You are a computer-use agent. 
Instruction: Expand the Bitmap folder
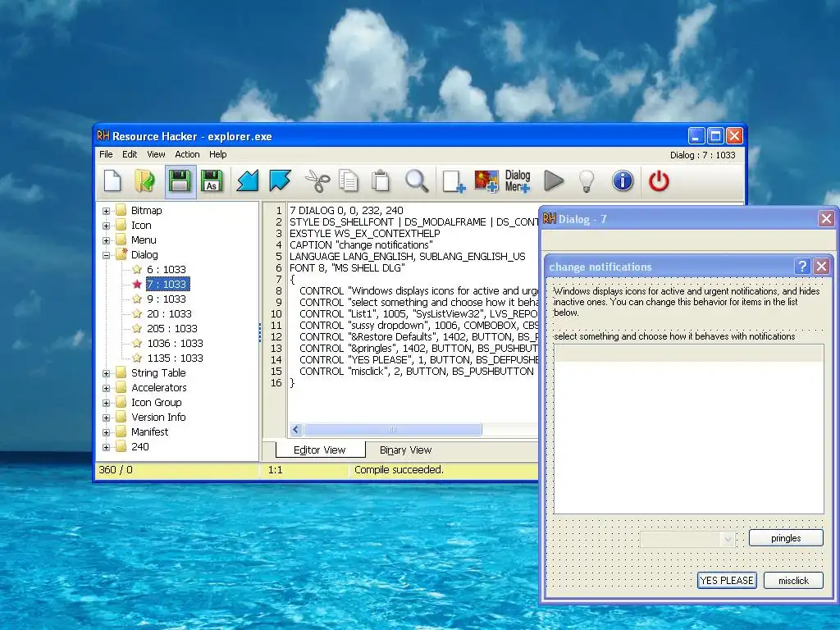point(106,211)
